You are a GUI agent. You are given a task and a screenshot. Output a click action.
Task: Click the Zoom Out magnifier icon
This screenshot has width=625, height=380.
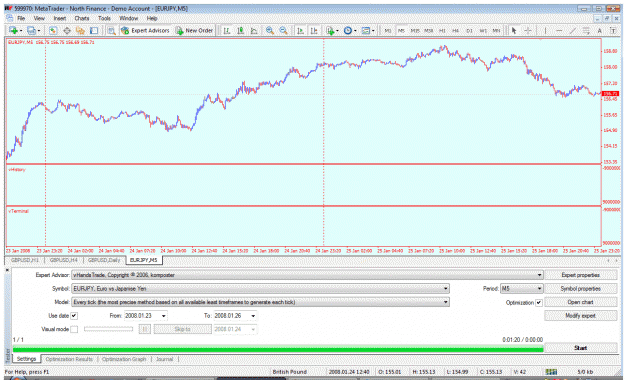click(x=283, y=31)
